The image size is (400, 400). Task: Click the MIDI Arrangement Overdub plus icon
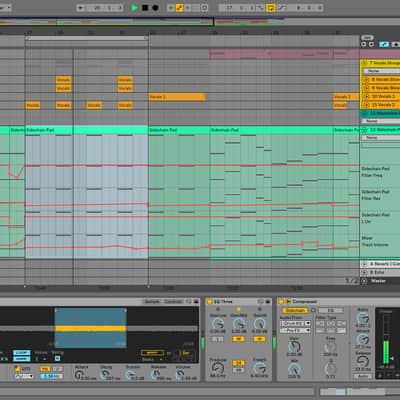point(171,8)
